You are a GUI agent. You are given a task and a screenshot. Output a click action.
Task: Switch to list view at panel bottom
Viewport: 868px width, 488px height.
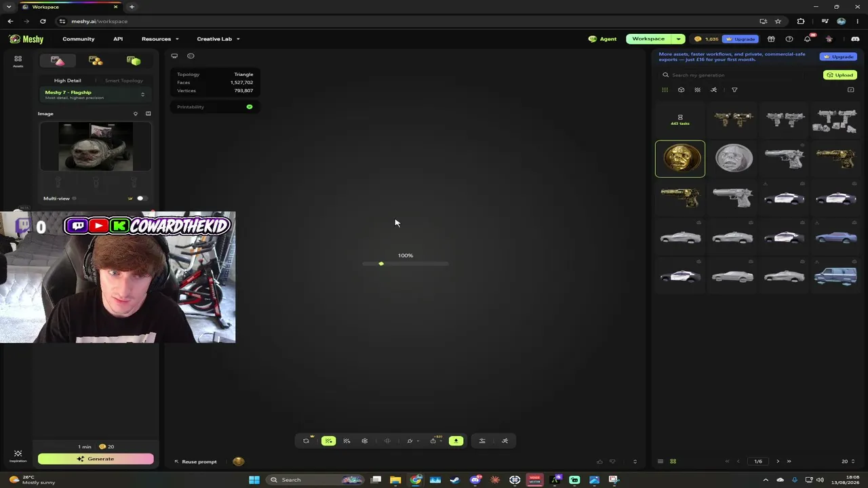pyautogui.click(x=660, y=462)
